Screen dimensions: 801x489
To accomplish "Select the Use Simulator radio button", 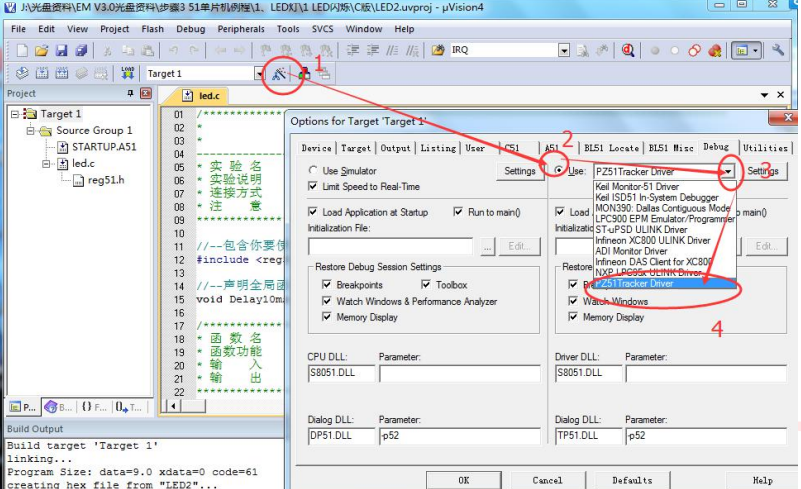I will [313, 170].
